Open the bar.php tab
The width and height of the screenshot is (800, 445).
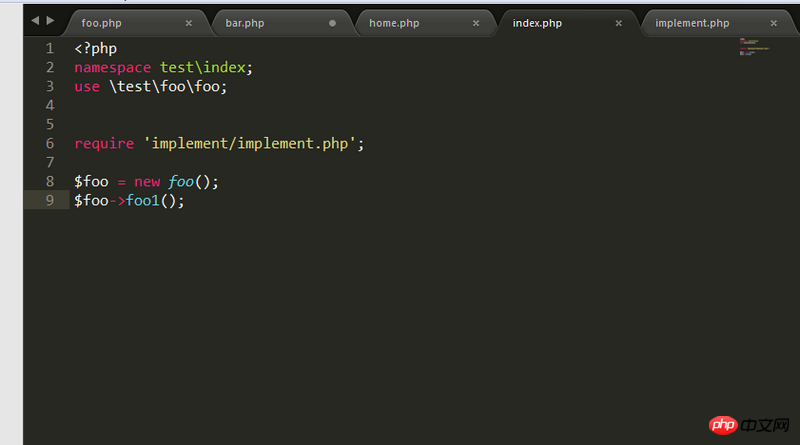245,23
